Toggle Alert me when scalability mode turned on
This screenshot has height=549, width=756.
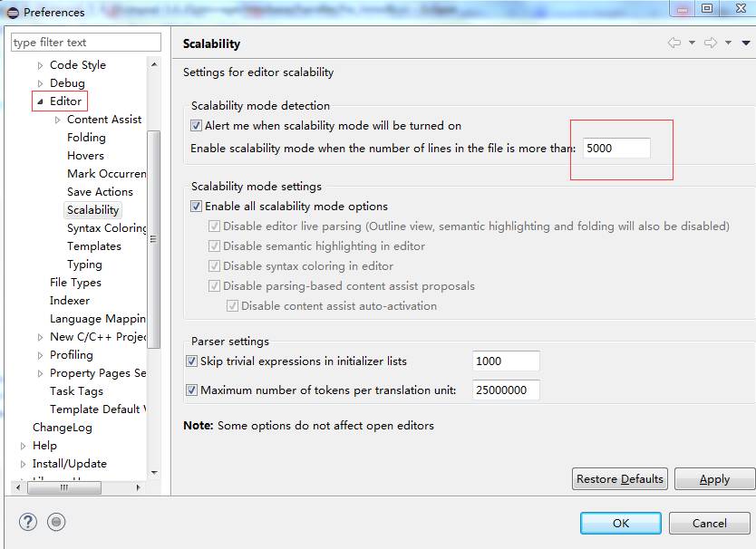pyautogui.click(x=196, y=126)
